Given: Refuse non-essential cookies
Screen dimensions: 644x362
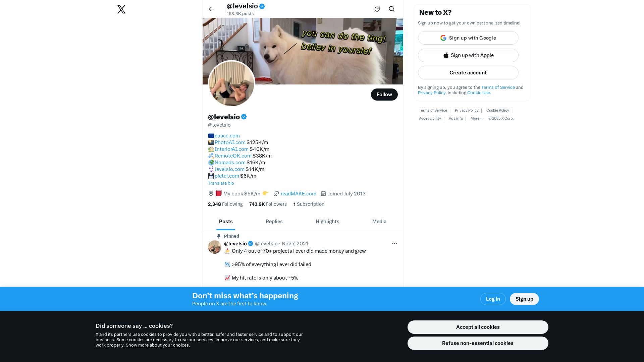Looking at the screenshot, I should [478, 343].
